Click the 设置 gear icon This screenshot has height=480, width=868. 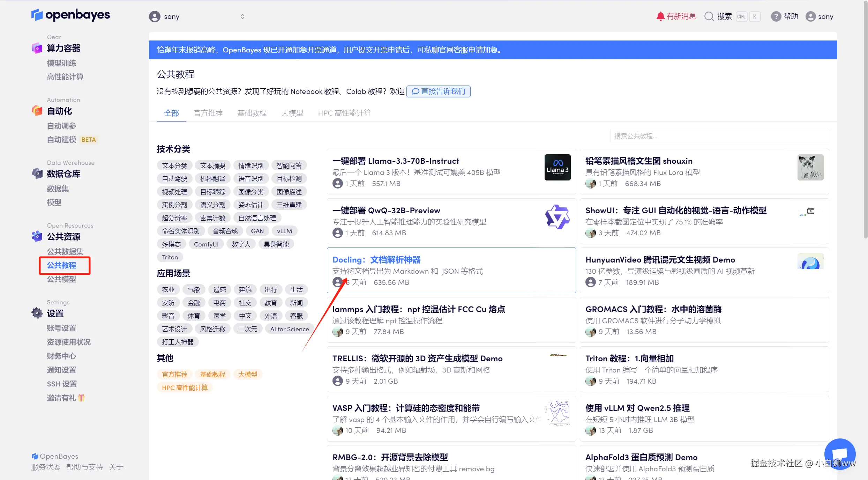click(x=37, y=313)
